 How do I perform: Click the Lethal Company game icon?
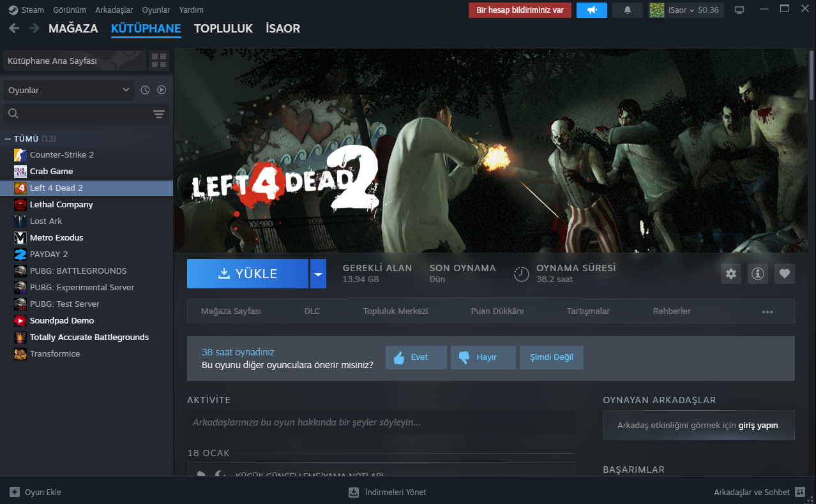point(20,205)
